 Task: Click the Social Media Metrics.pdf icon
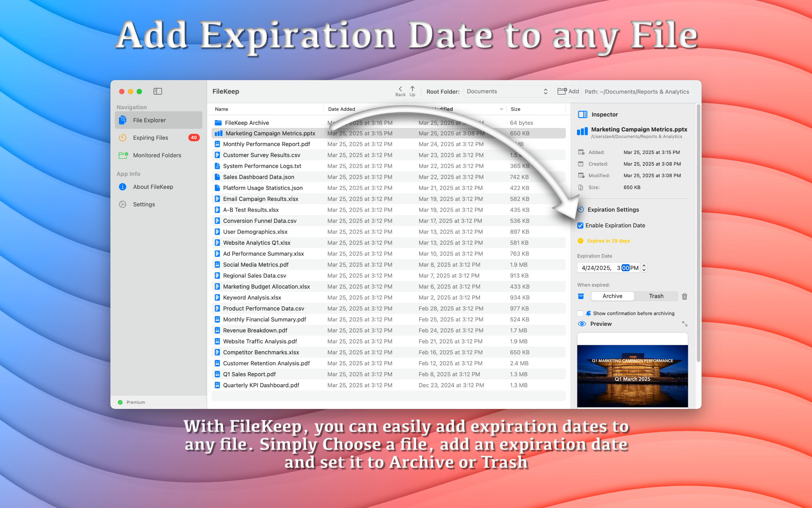click(217, 264)
